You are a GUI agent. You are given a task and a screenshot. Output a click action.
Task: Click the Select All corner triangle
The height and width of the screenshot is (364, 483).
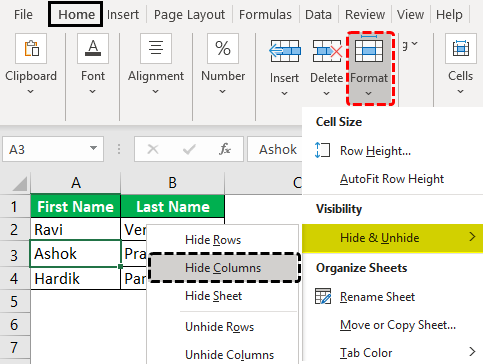[x=19, y=183]
